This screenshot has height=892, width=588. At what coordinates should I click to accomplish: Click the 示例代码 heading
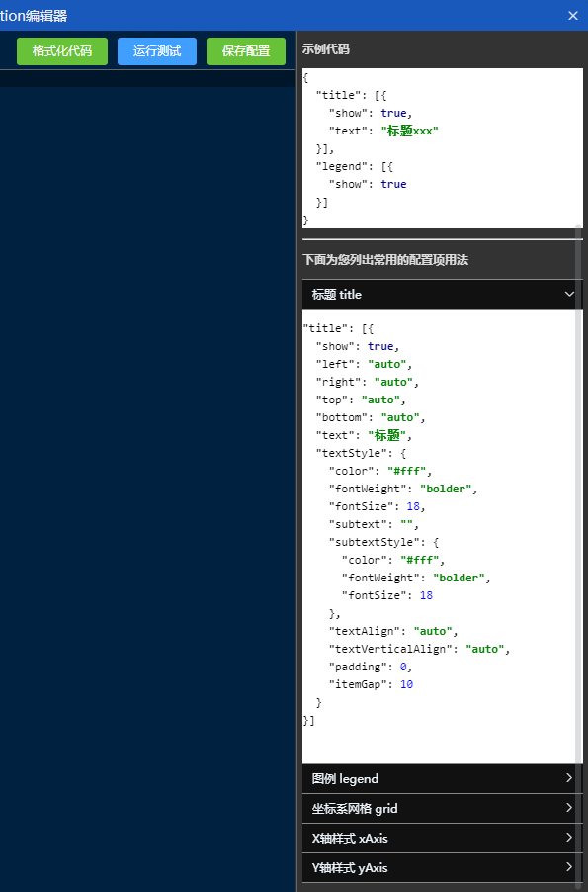point(326,48)
